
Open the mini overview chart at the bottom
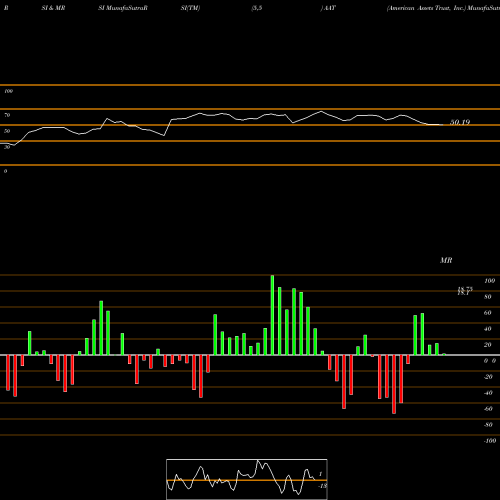point(247,479)
